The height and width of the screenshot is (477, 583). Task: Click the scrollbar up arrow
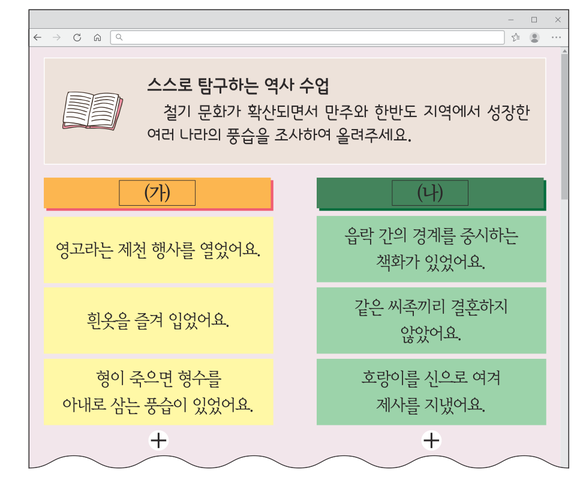[564, 51]
